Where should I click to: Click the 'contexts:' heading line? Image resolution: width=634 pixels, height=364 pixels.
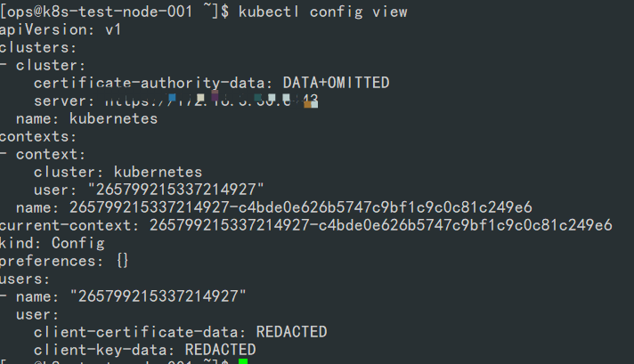(x=38, y=136)
